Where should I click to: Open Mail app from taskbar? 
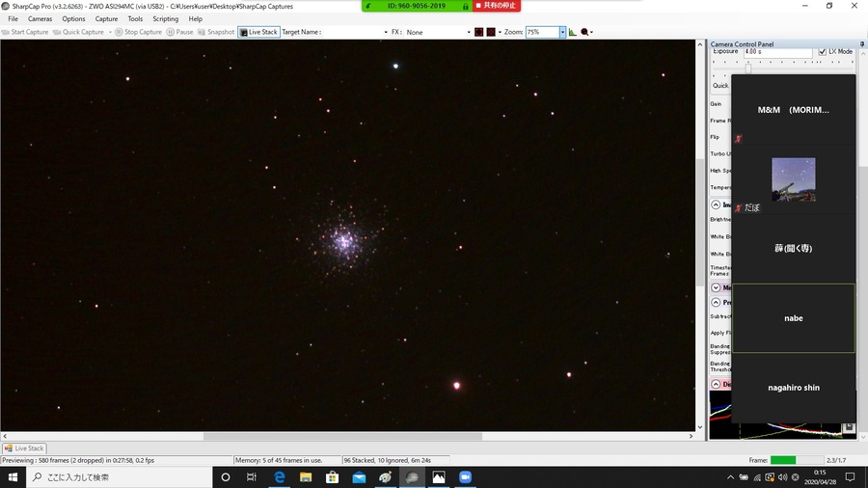359,477
